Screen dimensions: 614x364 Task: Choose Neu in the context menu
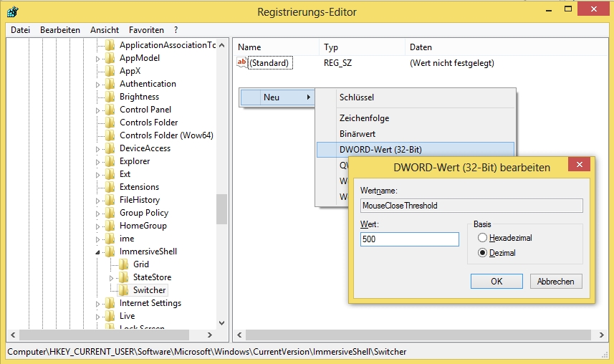pos(278,97)
